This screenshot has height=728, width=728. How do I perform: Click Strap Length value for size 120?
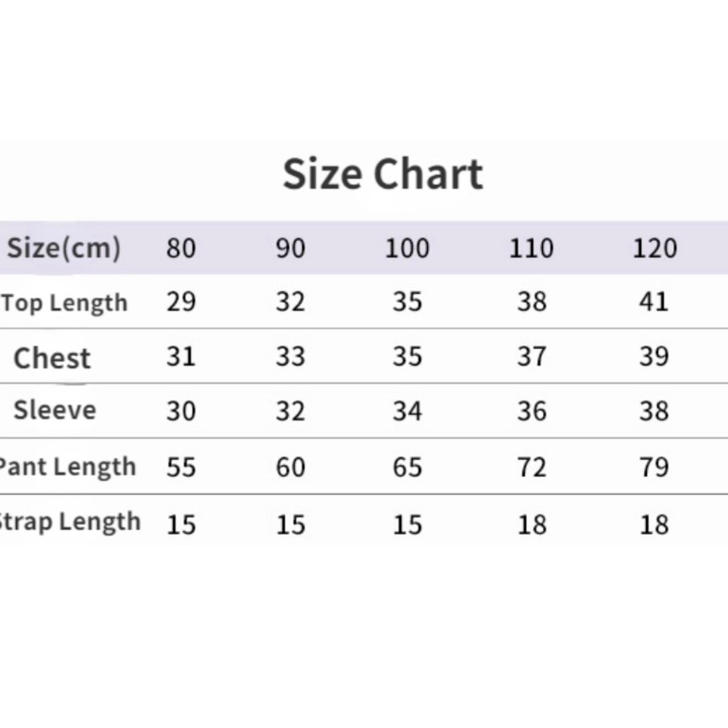pyautogui.click(x=653, y=524)
